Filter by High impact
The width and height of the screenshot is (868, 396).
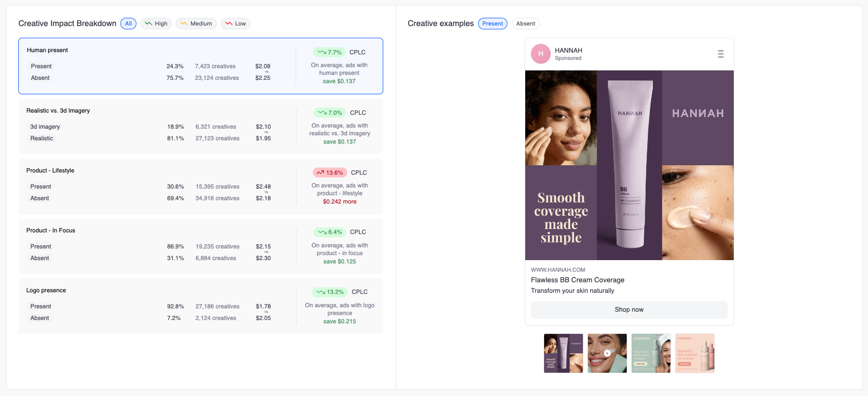click(x=156, y=23)
